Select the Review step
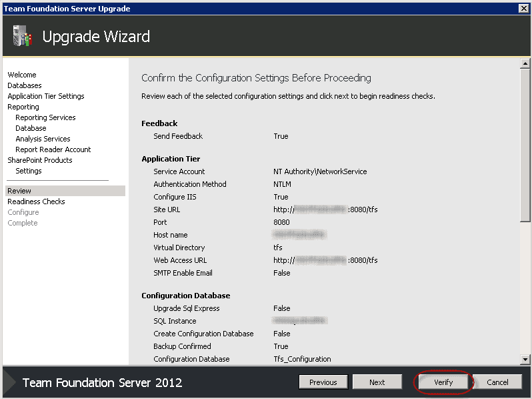This screenshot has width=532, height=399. (x=19, y=191)
